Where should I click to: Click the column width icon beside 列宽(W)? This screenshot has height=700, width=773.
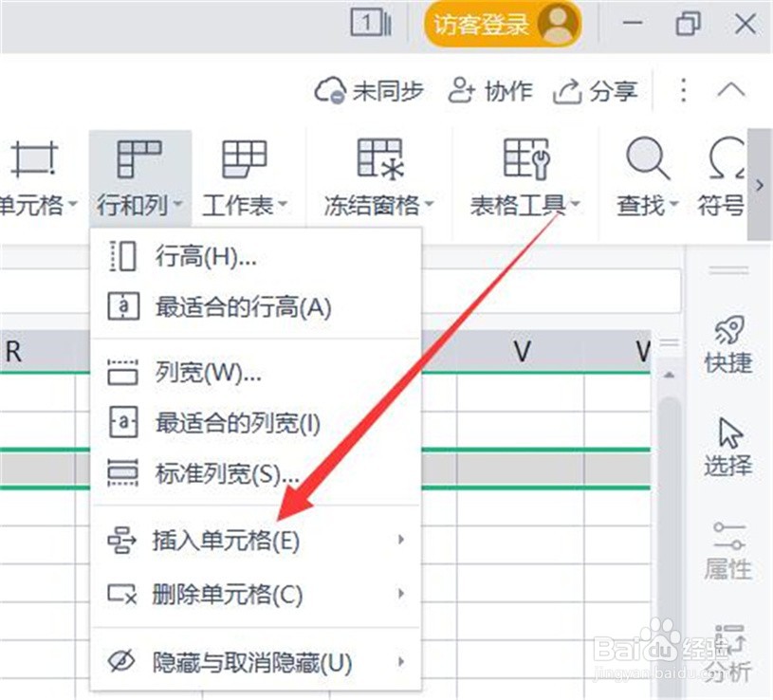tap(122, 373)
